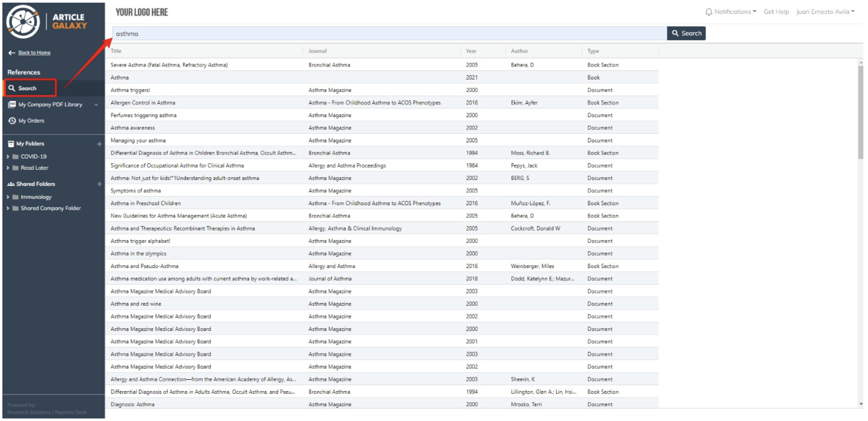Open the My Company PDF Library chevron
This screenshot has width=868, height=421.
(97, 105)
